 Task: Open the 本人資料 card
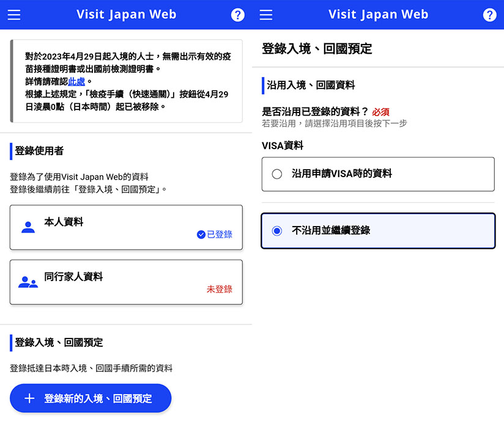[126, 227]
